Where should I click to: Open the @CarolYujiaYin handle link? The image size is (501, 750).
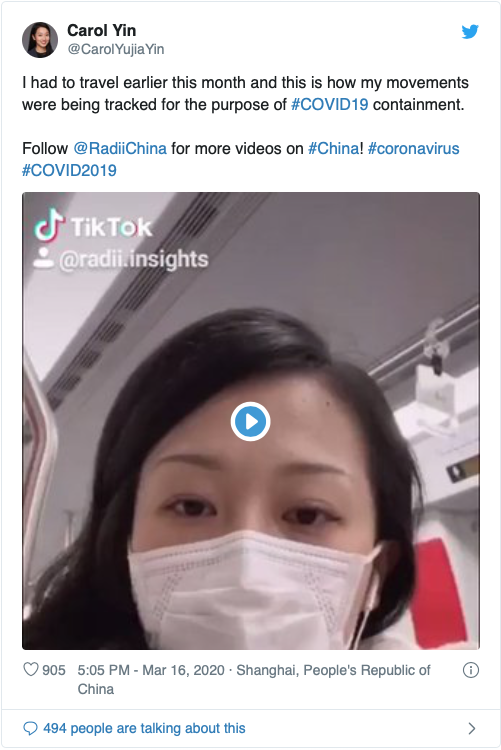tap(116, 49)
